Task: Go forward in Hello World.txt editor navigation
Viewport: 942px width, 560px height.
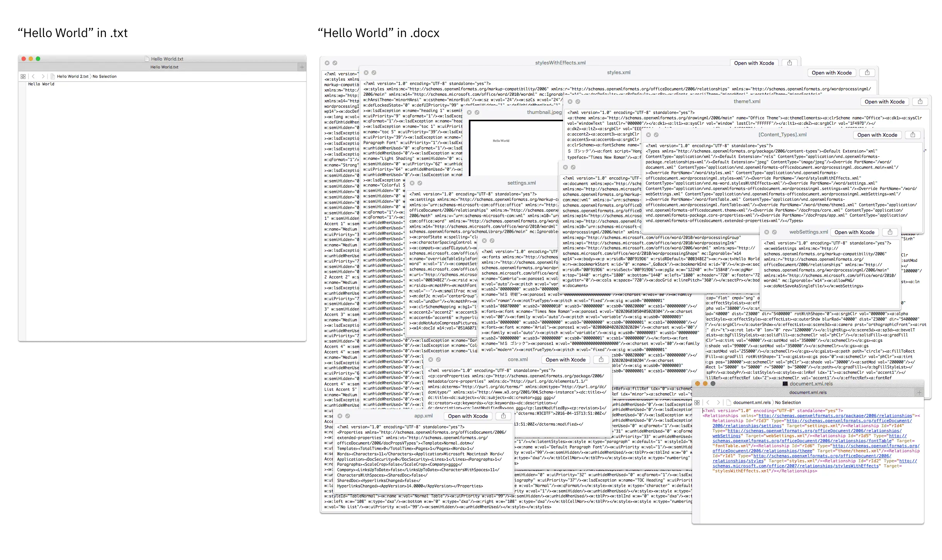Action: point(43,76)
